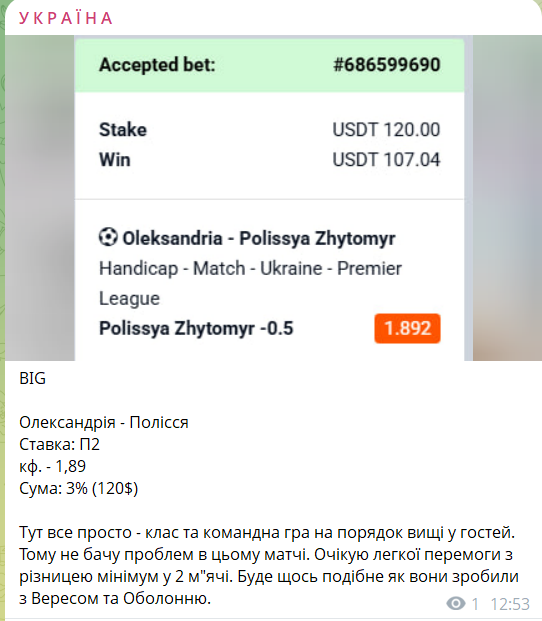Click the 12:53 message timestamp

pyautogui.click(x=510, y=604)
